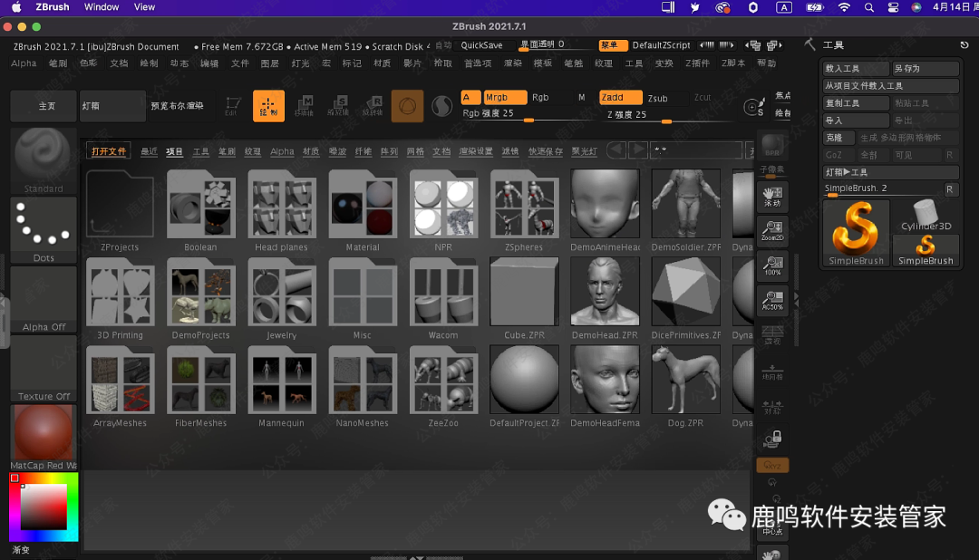The height and width of the screenshot is (560, 979).
Task: Open the Dots stroke type picker
Action: tap(43, 229)
